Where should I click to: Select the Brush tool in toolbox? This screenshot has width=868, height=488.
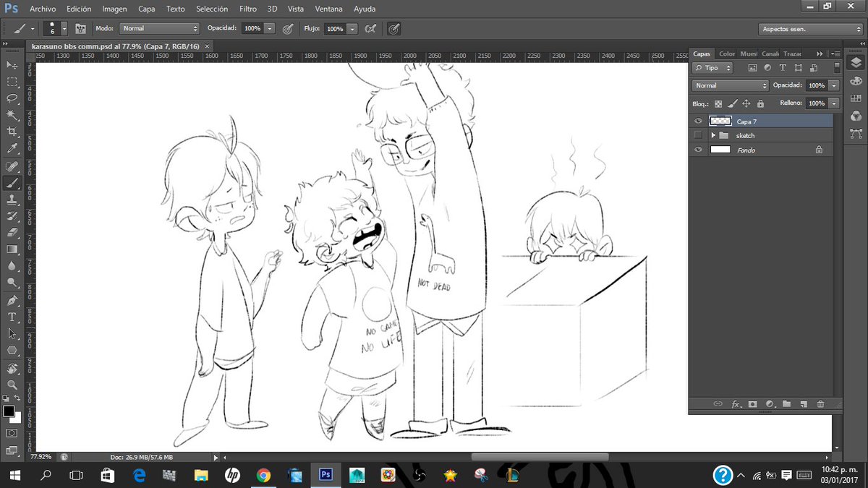pyautogui.click(x=12, y=183)
